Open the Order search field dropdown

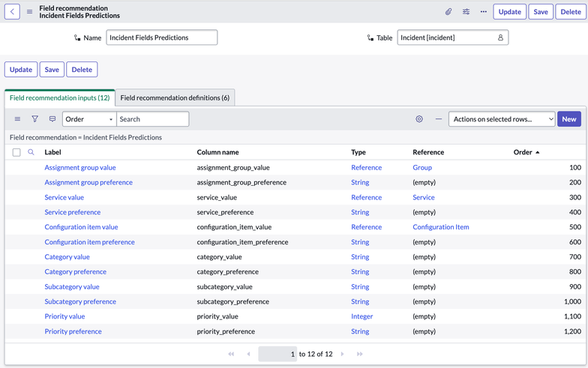click(x=89, y=119)
